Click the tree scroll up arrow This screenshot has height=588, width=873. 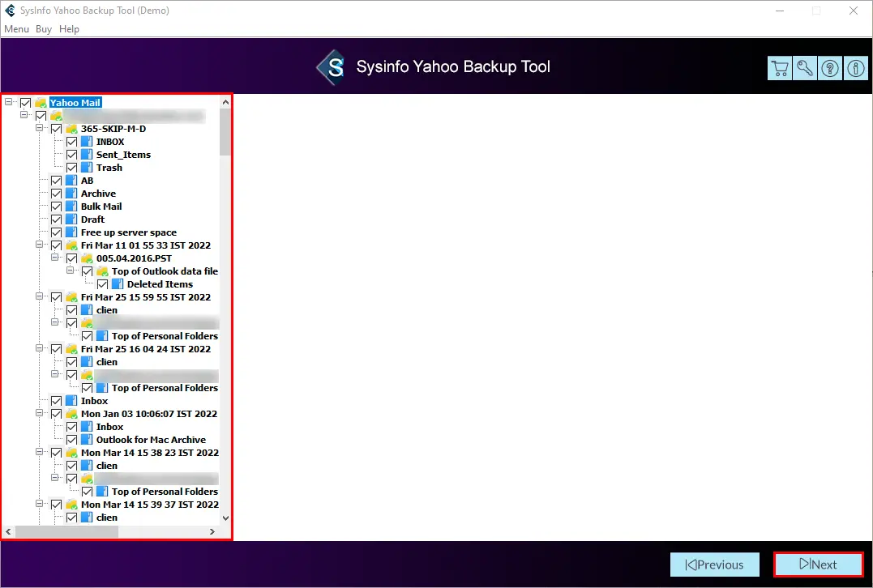coord(225,102)
